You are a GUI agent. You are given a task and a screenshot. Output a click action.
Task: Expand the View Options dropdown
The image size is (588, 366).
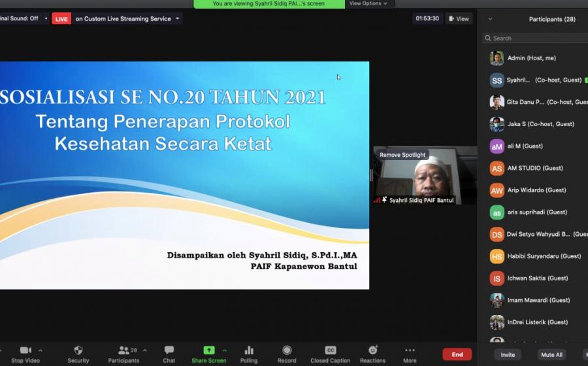point(368,4)
